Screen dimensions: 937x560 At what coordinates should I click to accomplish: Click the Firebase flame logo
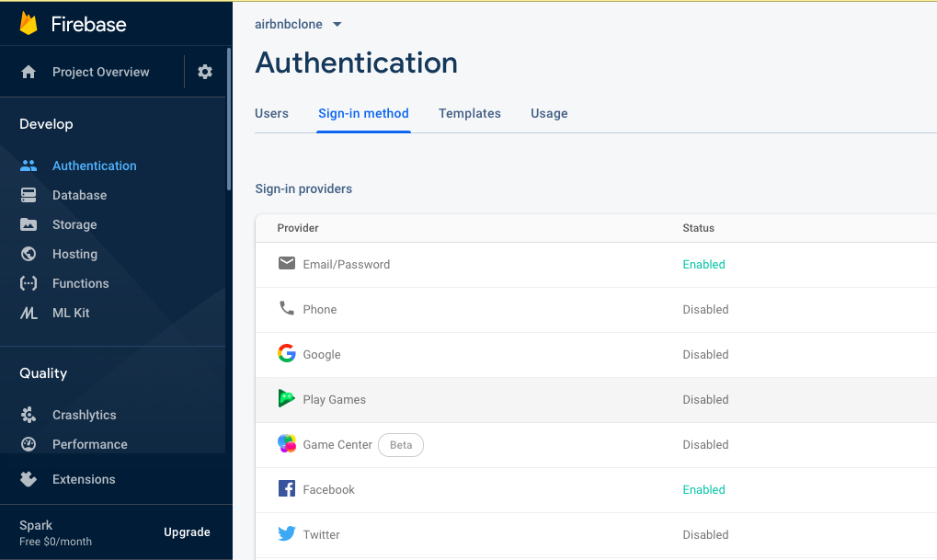coord(29,24)
